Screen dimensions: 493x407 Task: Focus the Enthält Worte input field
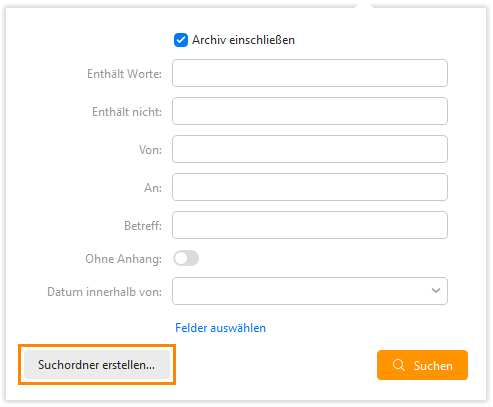310,73
